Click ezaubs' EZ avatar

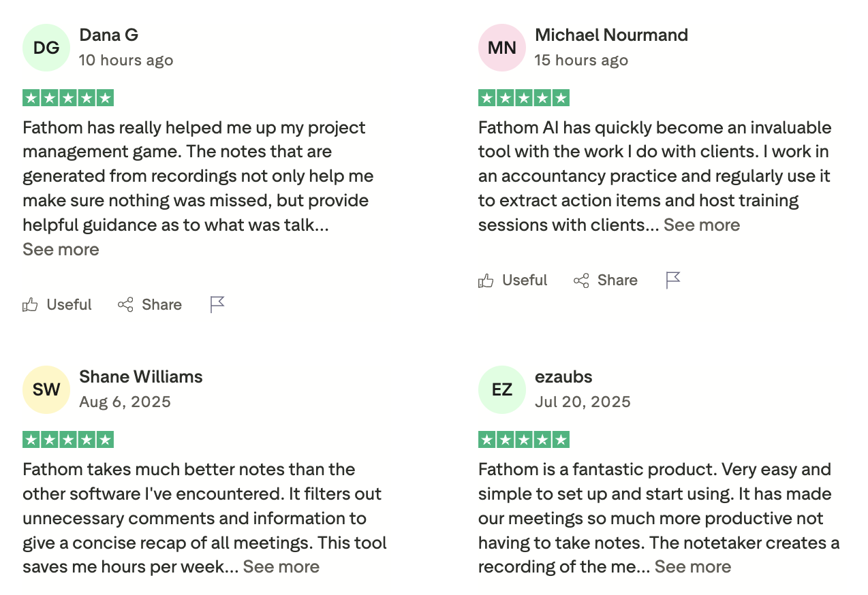(501, 389)
